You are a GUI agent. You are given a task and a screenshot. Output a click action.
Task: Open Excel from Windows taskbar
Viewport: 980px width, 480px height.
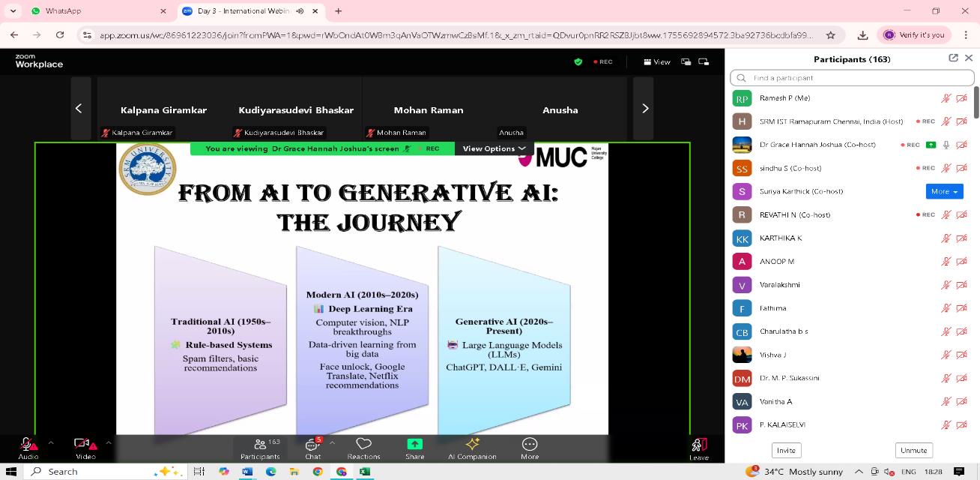364,471
